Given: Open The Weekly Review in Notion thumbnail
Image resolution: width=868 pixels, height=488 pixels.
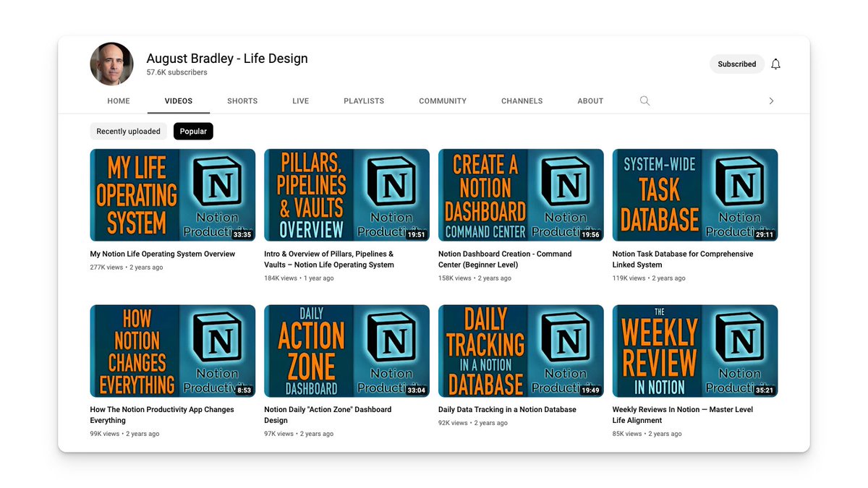Looking at the screenshot, I should (x=695, y=351).
